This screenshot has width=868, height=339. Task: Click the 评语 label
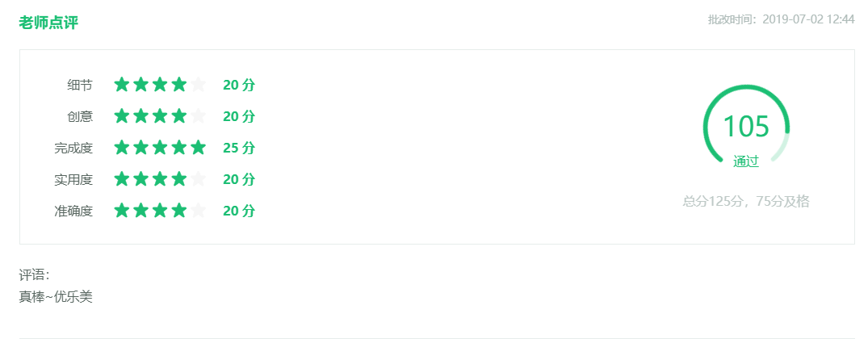[35, 275]
